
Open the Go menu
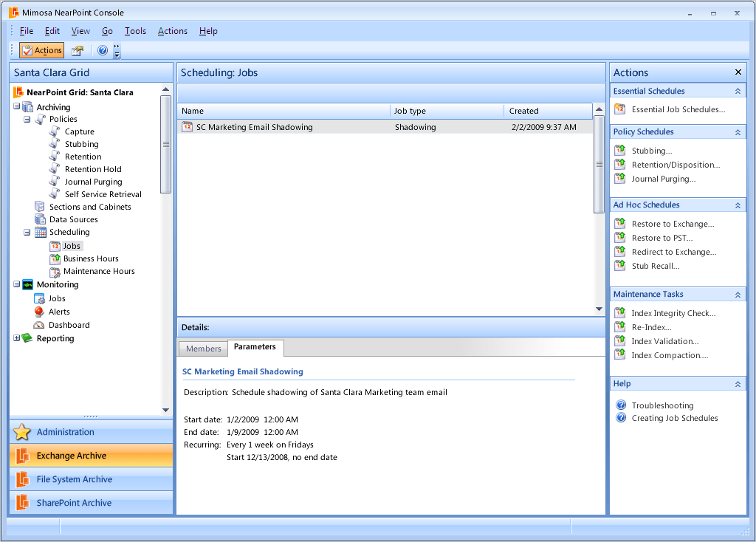click(107, 31)
